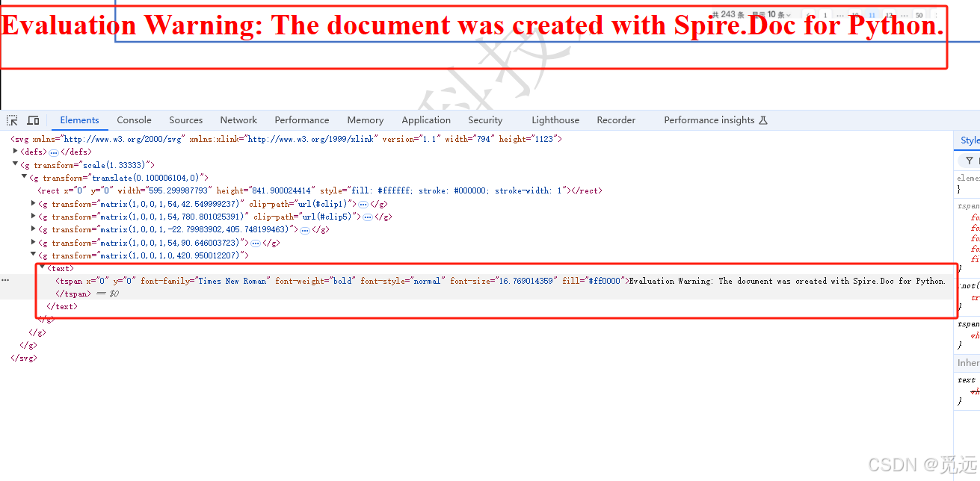Click the font-size="16.769014359" attribute
This screenshot has width=980, height=481.
tap(503, 281)
